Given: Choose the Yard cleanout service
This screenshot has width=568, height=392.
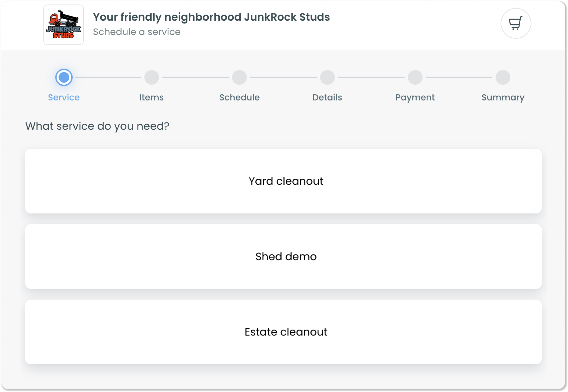Looking at the screenshot, I should 283,181.
